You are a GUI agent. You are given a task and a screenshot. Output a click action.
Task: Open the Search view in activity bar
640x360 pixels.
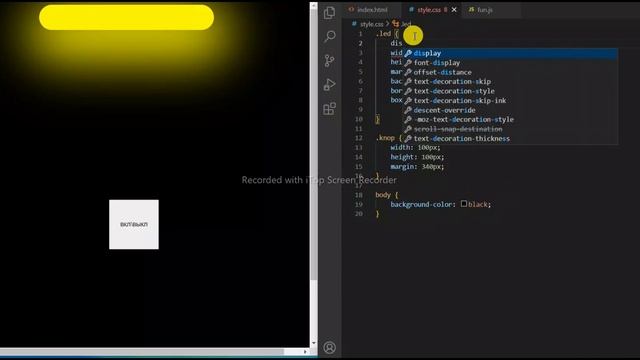(x=329, y=36)
